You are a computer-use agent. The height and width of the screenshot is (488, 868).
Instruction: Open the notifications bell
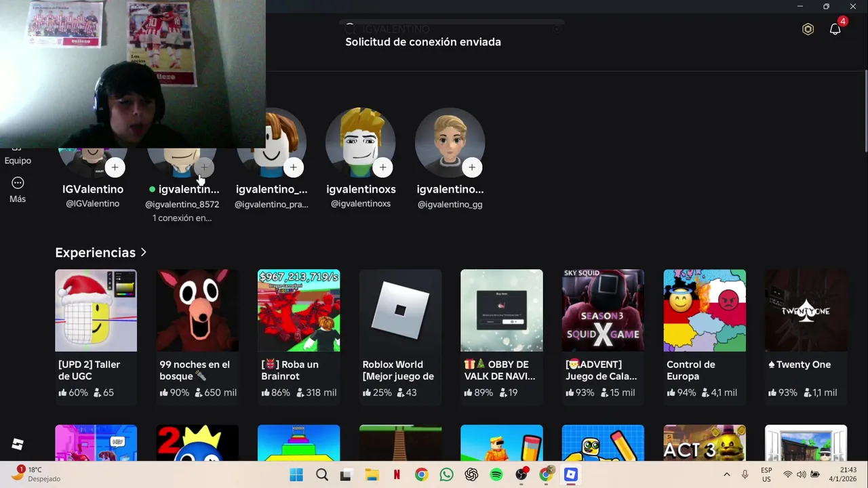pyautogui.click(x=835, y=29)
